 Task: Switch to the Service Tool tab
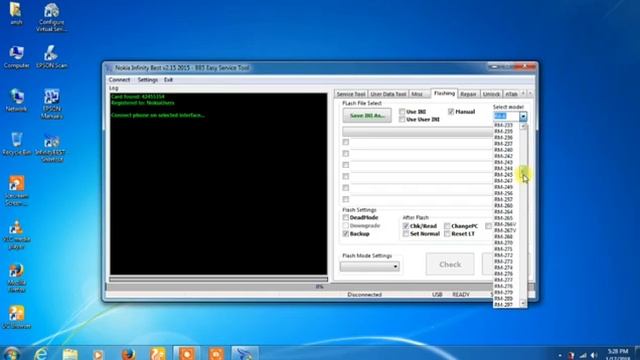pos(351,94)
